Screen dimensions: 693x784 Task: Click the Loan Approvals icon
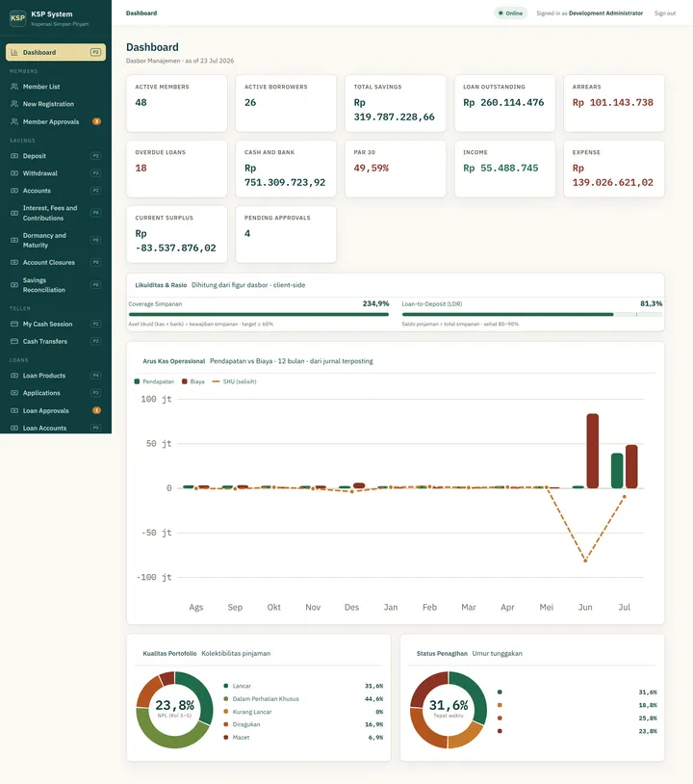(14, 410)
